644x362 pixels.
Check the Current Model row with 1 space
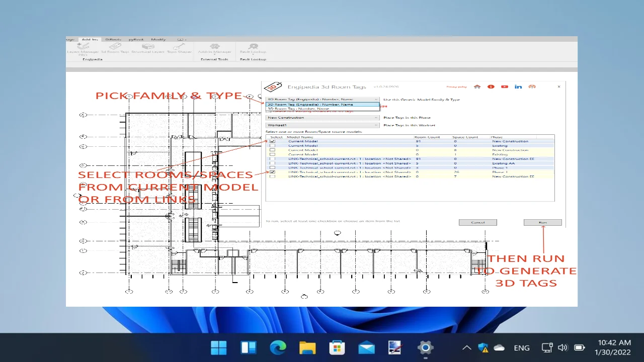pyautogui.click(x=273, y=154)
